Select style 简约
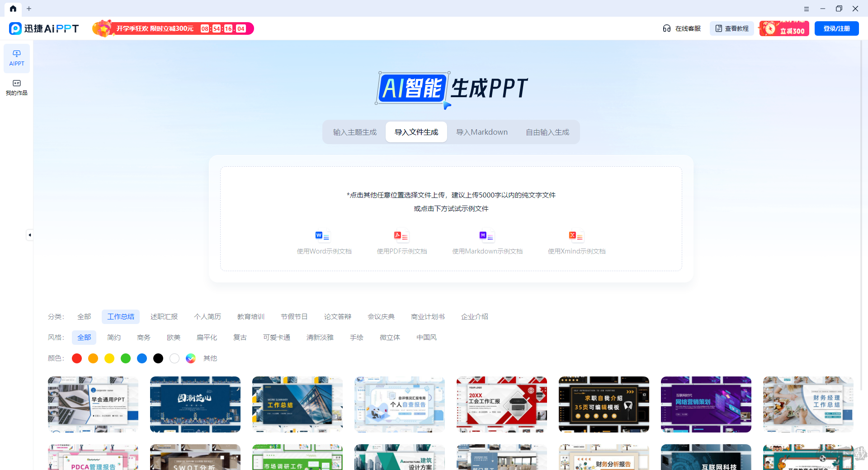This screenshot has width=868, height=470. [114, 338]
